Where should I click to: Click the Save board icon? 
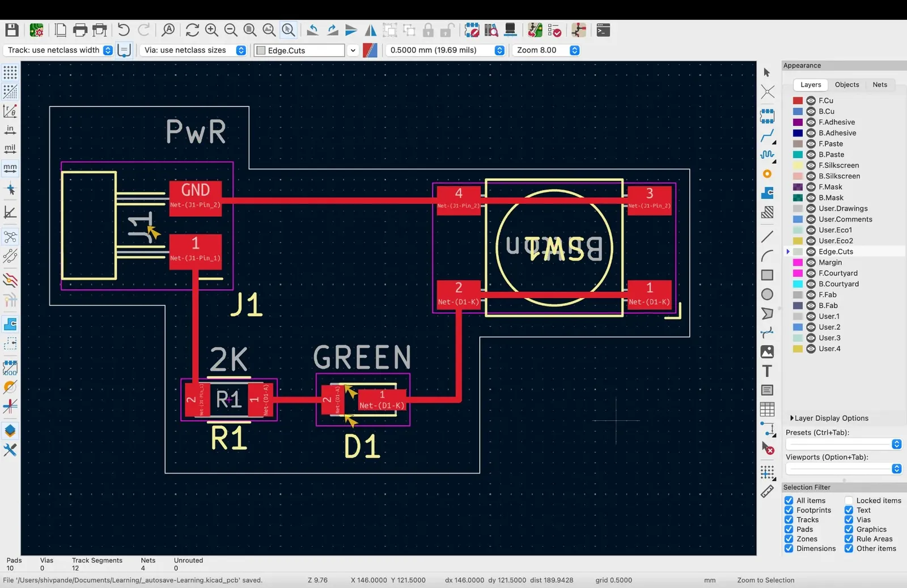(x=12, y=30)
